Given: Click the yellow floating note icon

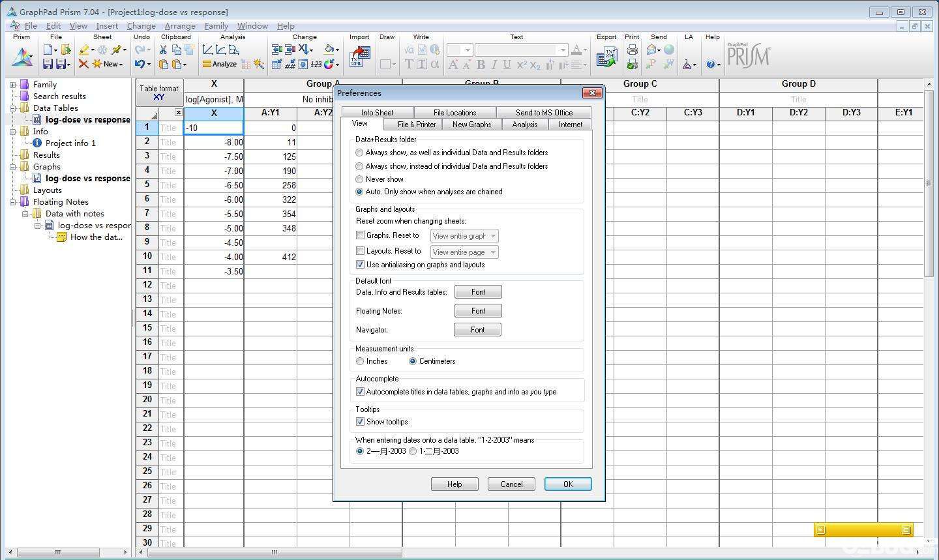Looking at the screenshot, I should [x=61, y=237].
